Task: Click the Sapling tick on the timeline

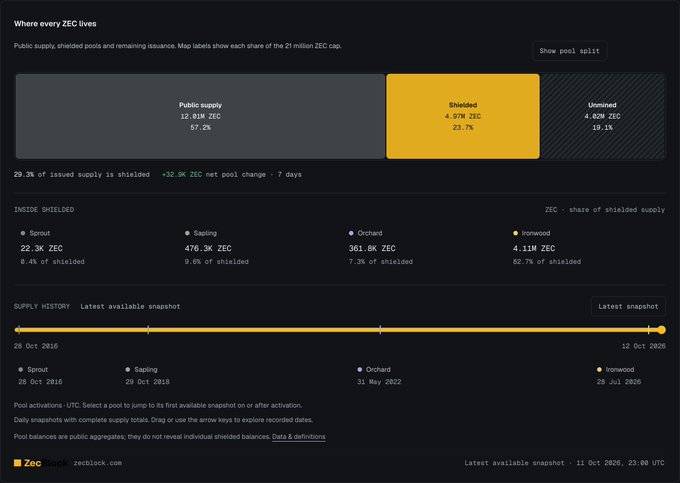Action: 148,330
